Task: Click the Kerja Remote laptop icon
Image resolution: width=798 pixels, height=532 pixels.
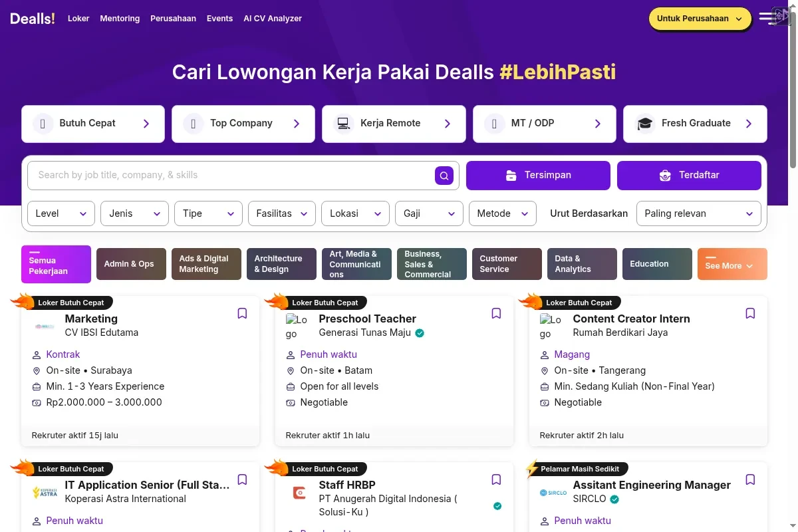Action: click(x=343, y=124)
